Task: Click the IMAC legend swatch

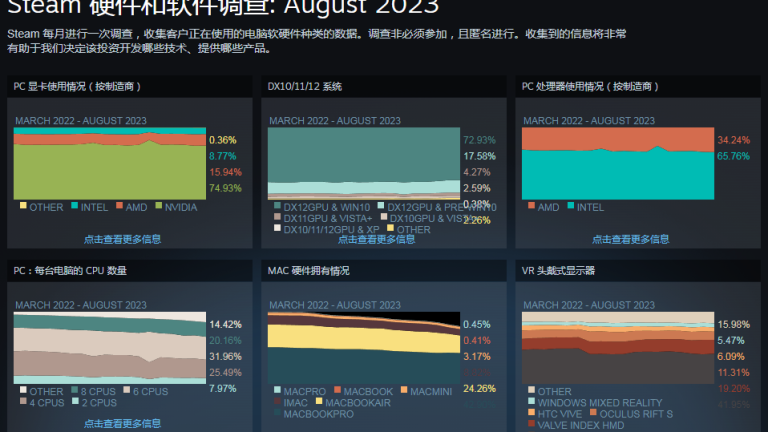Action: coord(277,401)
